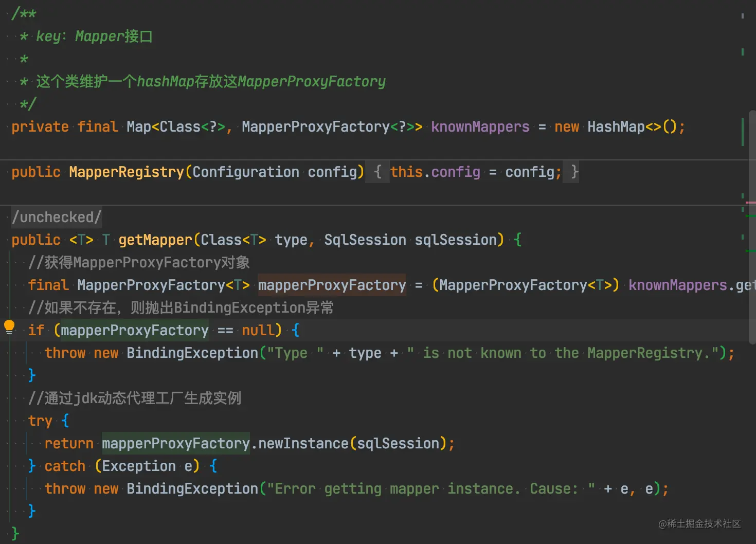Image resolution: width=756 pixels, height=544 pixels.
Task: Click the comment '//通过jdk动态代理工厂生成实例'
Action: click(135, 398)
